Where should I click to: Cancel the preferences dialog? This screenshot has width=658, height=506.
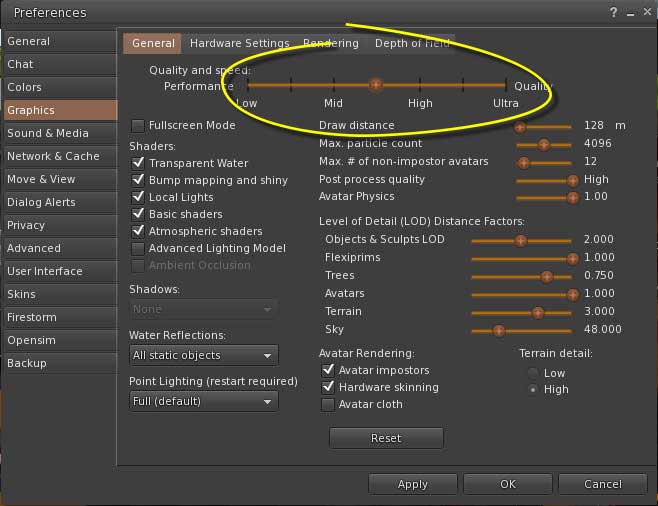(602, 484)
